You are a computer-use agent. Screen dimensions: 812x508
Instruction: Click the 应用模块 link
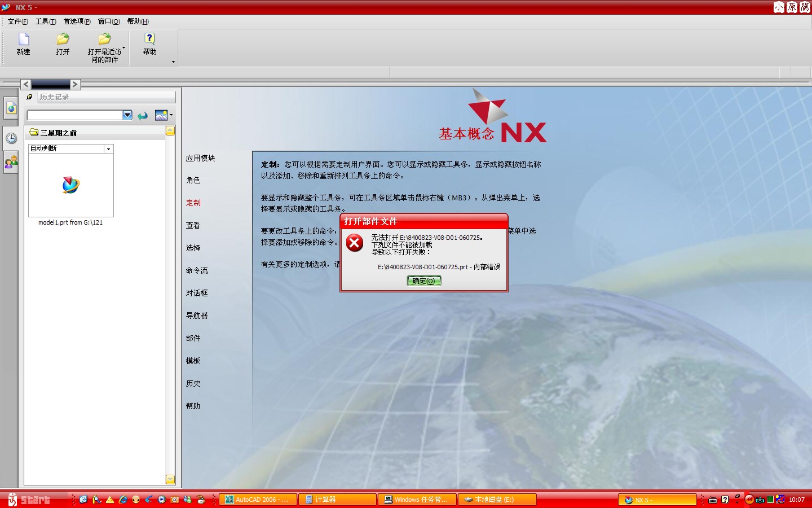(201, 159)
